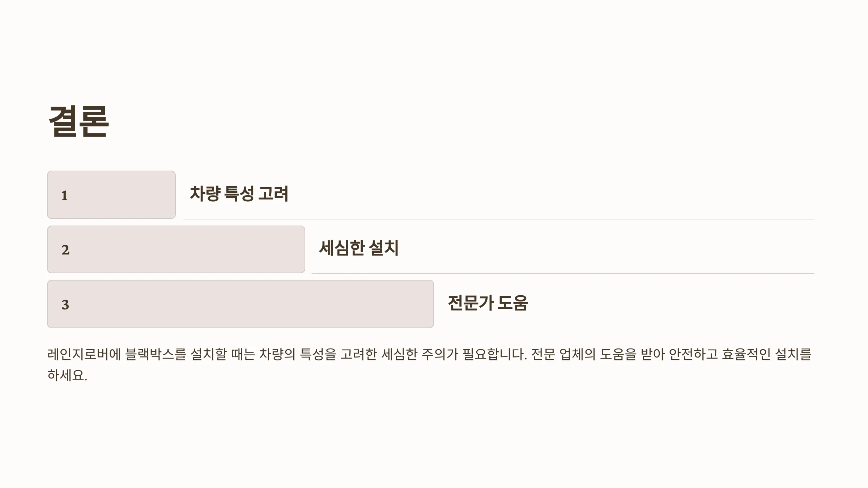The height and width of the screenshot is (488, 868).
Task: Click the heading 차량 특성 고려
Action: pos(239,194)
